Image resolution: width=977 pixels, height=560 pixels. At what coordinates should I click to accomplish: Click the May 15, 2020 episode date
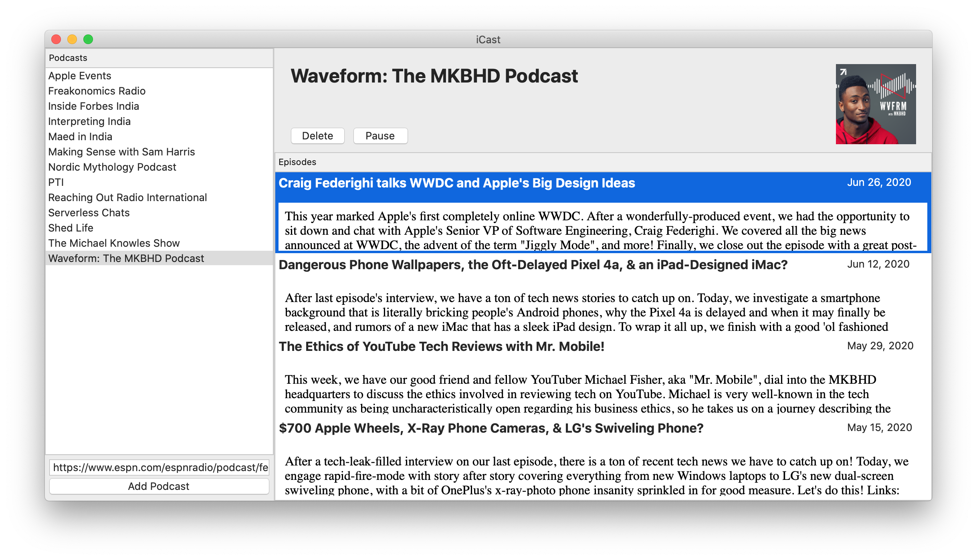879,427
